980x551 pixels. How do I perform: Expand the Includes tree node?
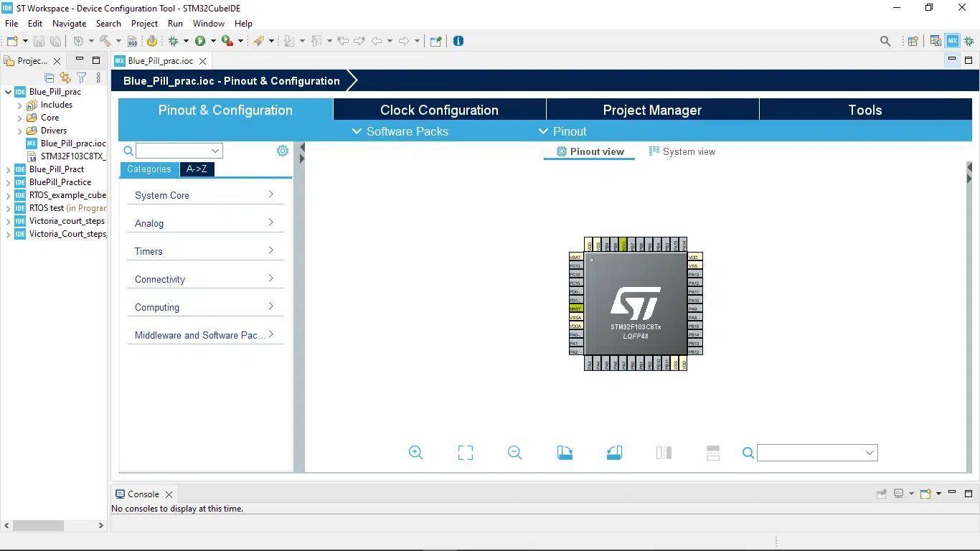[20, 105]
